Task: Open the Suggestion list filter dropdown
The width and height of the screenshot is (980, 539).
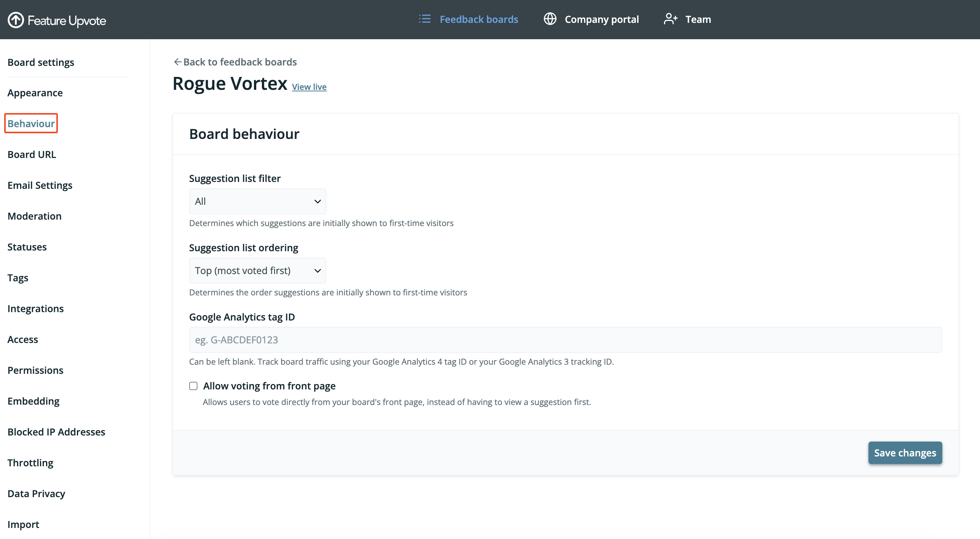Action: (257, 201)
